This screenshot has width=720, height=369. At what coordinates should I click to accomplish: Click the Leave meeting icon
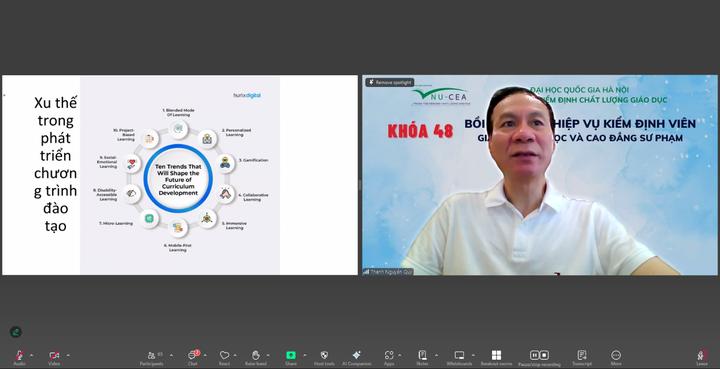(x=701, y=355)
